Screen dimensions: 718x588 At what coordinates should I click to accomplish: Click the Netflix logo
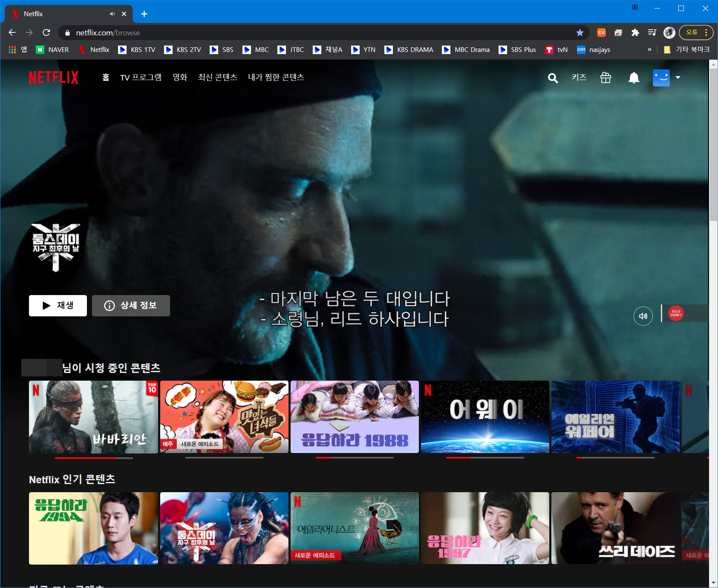point(54,77)
